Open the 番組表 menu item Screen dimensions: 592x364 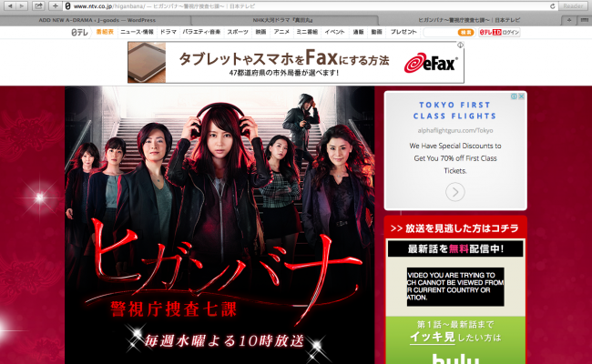pos(105,32)
